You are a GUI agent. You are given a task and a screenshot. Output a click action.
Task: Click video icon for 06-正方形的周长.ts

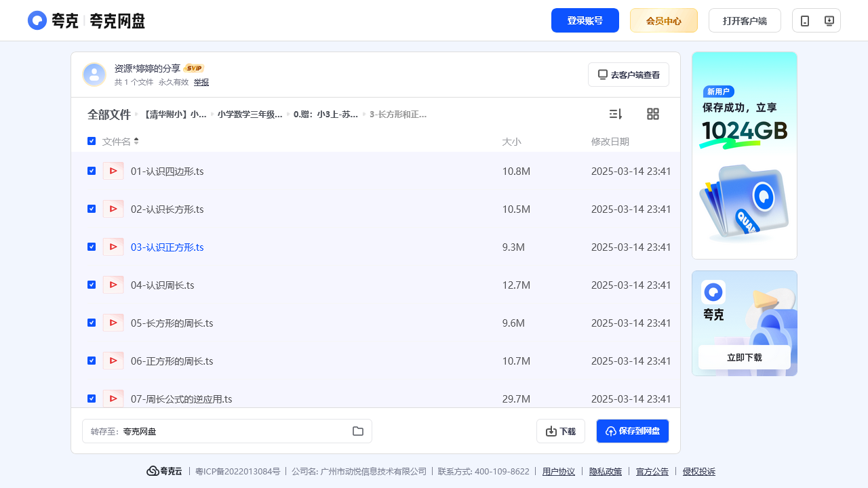point(113,361)
